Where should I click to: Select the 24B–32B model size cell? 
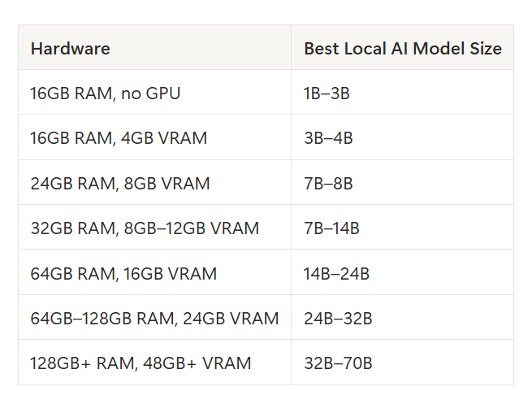(402, 318)
